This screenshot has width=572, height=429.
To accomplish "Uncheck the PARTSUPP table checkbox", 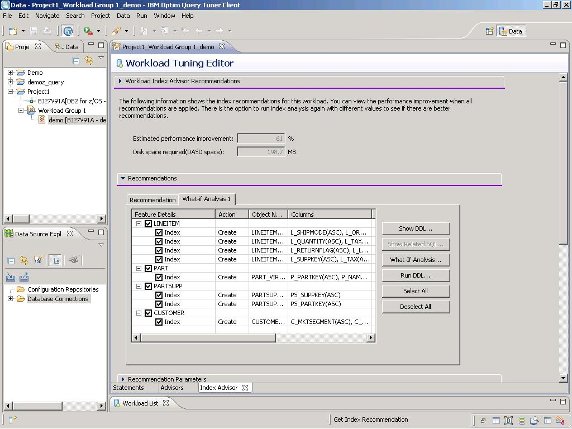I will 148,286.
